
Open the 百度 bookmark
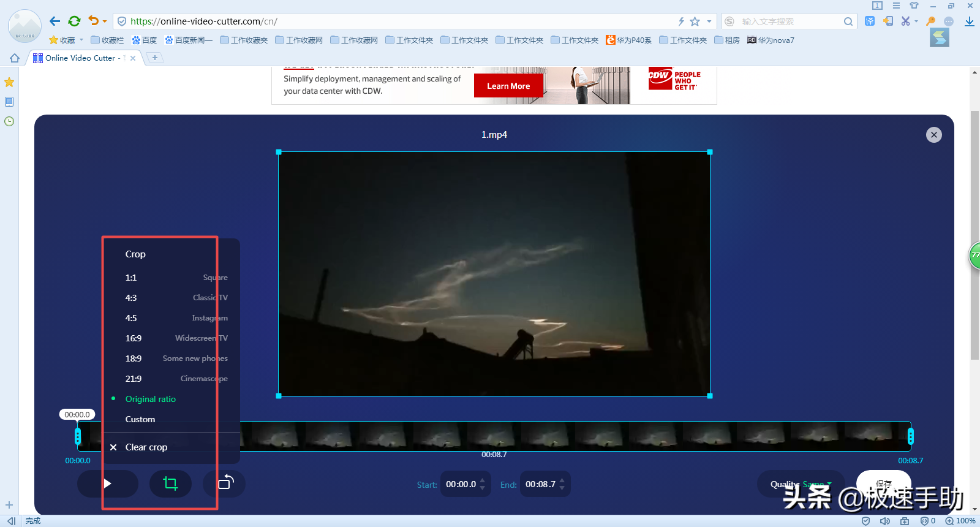145,40
